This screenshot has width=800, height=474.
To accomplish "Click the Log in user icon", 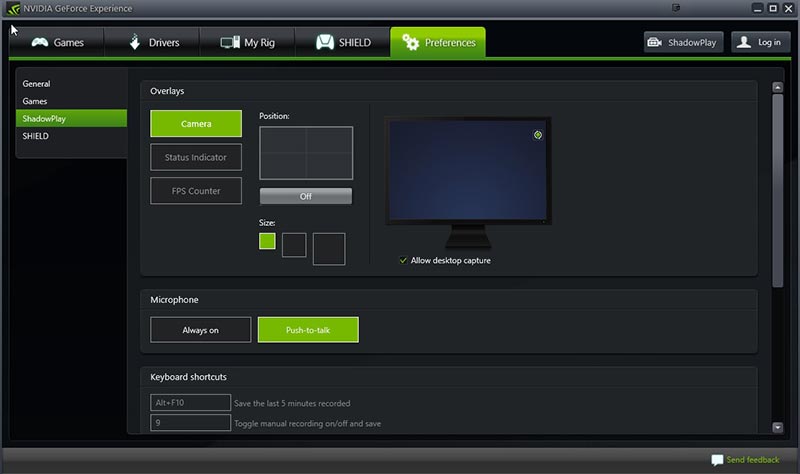I will 744,42.
